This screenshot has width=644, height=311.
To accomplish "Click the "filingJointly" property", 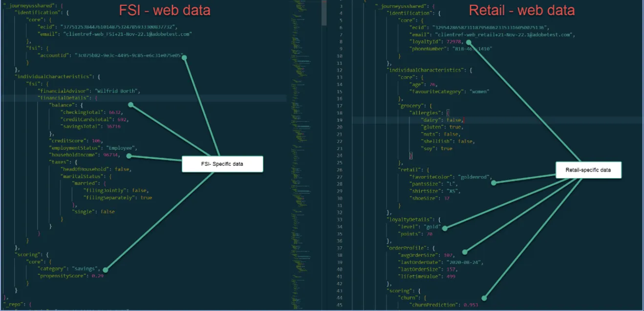I will tap(116, 190).
